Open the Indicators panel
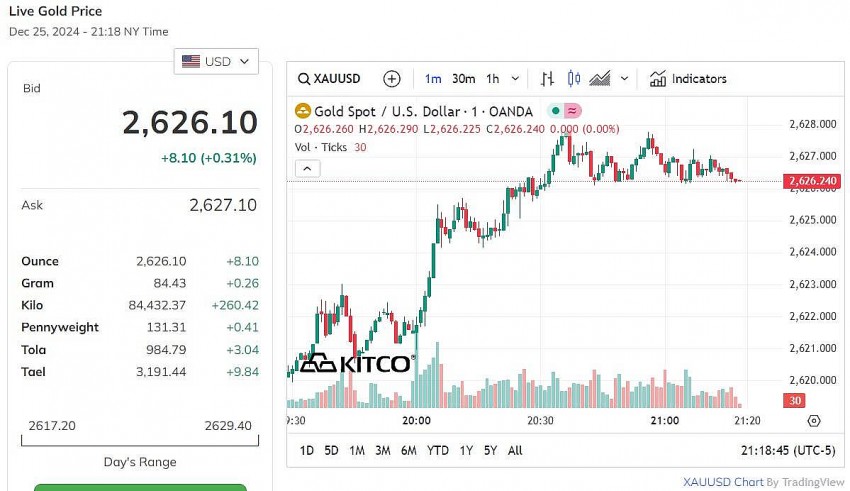The width and height of the screenshot is (850, 491). coord(687,79)
